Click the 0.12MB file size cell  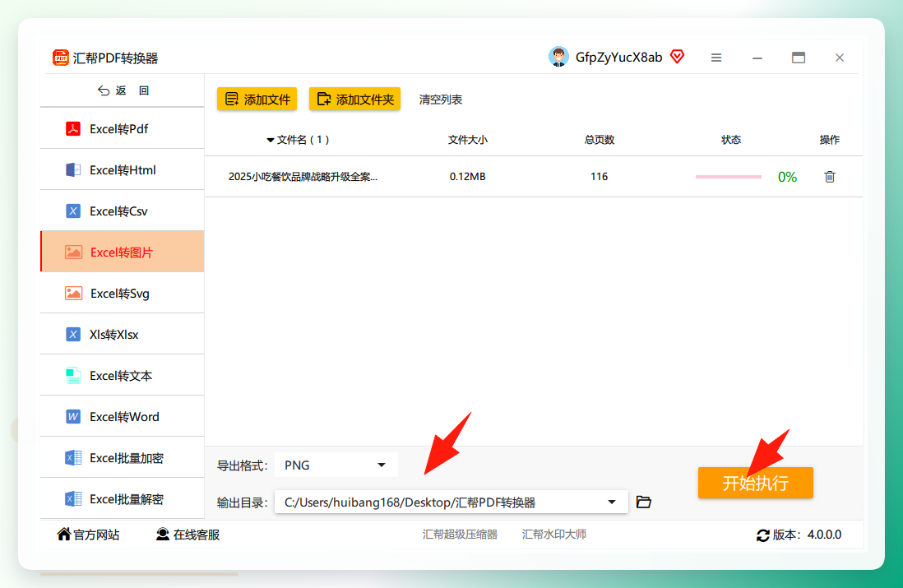click(468, 177)
